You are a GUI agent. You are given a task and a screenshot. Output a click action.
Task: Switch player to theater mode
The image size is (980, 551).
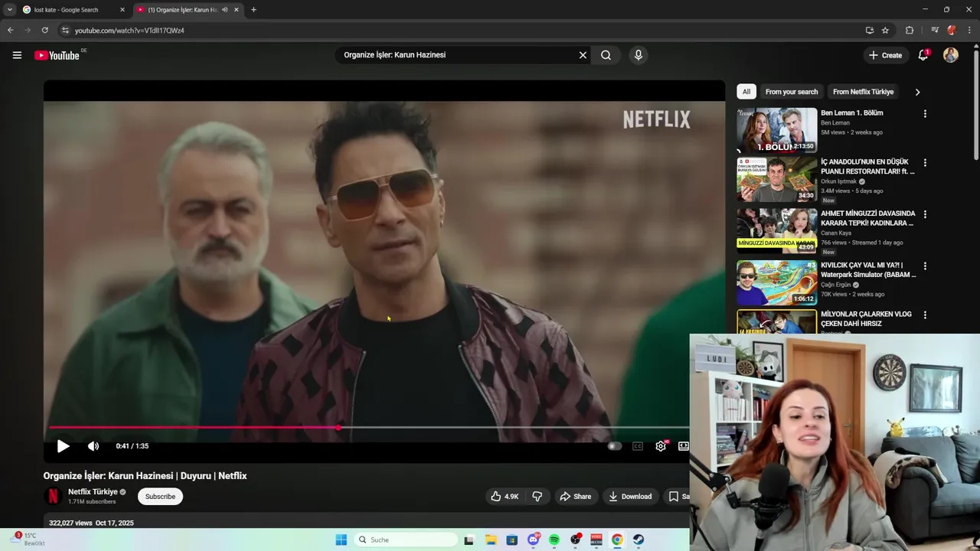[x=683, y=446]
